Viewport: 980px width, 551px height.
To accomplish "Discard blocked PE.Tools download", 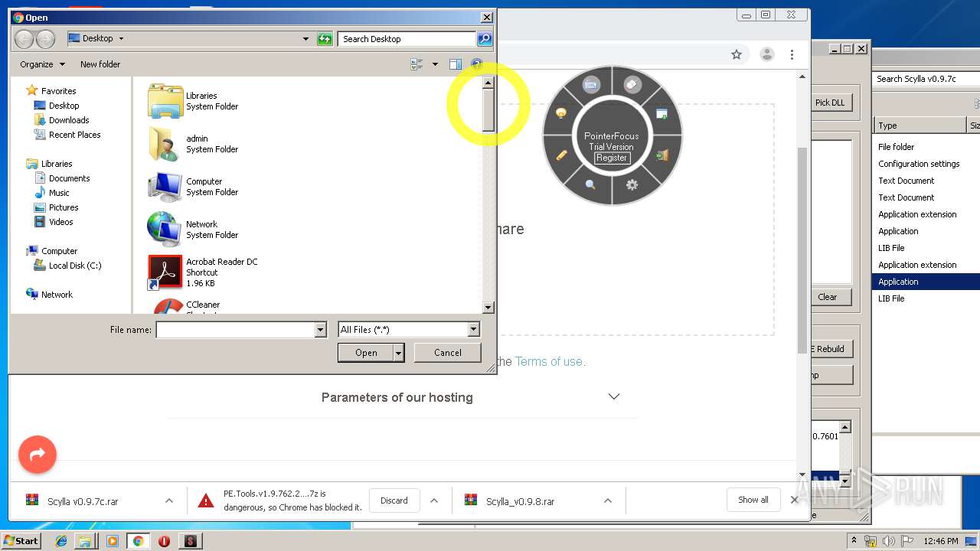I will point(394,500).
